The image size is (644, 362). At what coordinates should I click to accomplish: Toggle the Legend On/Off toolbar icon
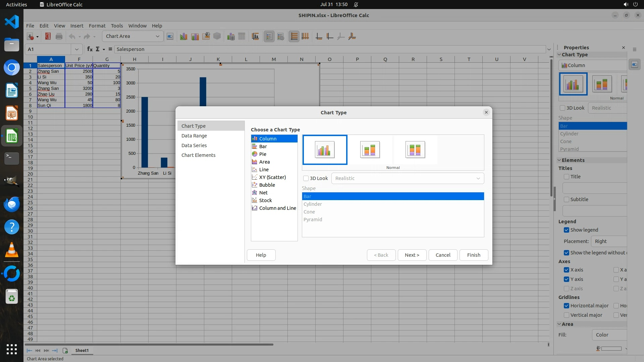coord(269,36)
